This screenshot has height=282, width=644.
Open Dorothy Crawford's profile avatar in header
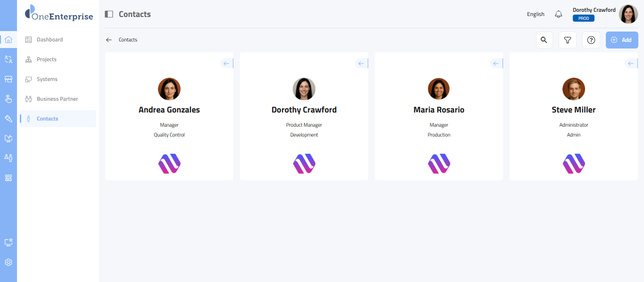click(x=628, y=14)
